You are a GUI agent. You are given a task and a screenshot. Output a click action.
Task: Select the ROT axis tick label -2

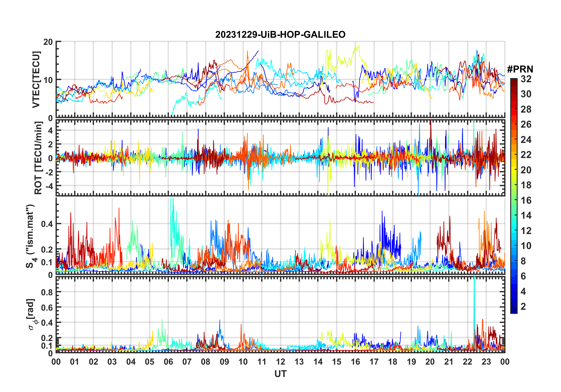(49, 172)
